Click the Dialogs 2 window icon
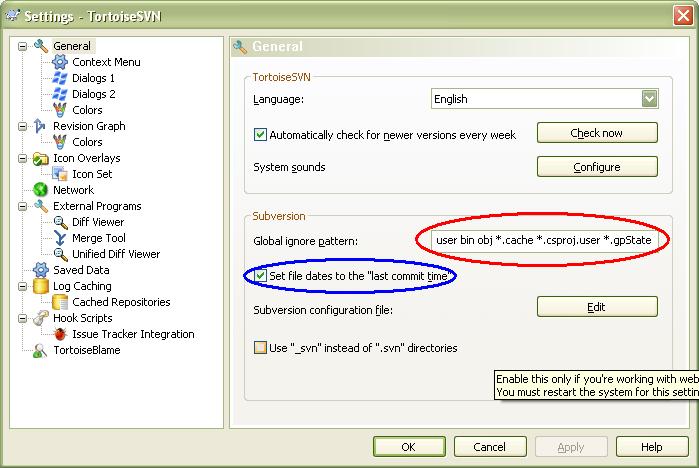This screenshot has height=468, width=699. click(x=60, y=94)
